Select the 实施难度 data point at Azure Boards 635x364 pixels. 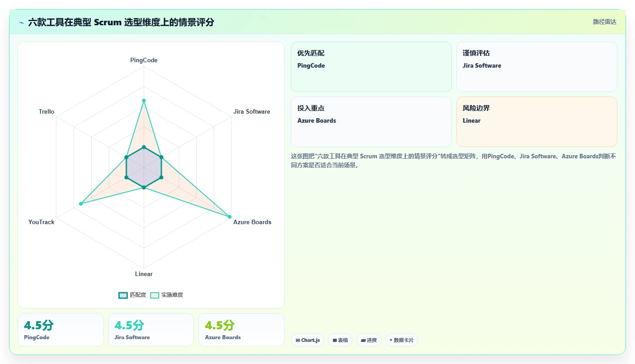229,217
